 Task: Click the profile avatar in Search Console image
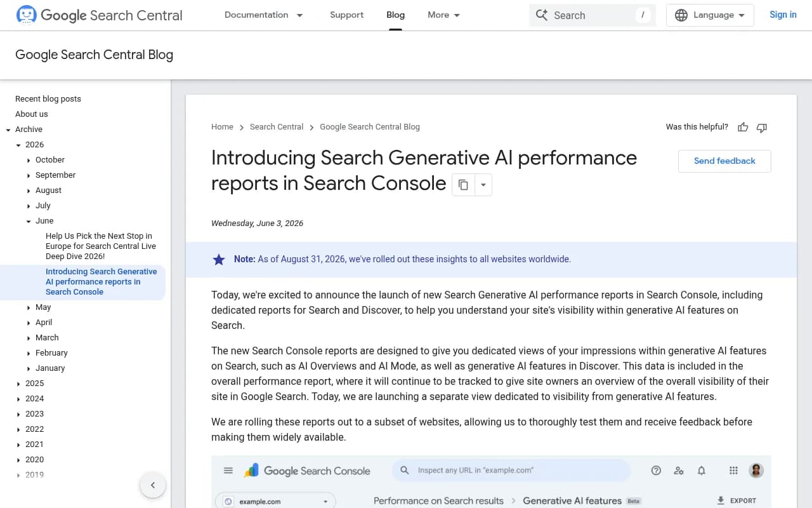coord(756,471)
